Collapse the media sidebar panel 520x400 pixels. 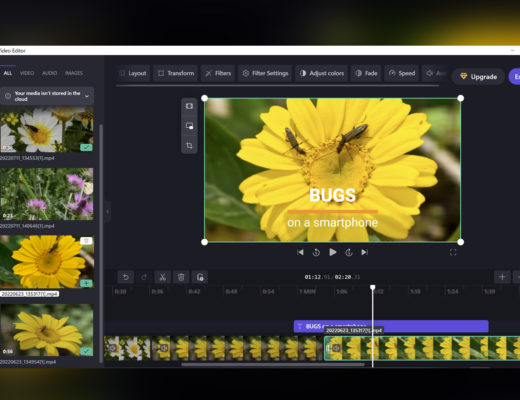click(x=107, y=211)
